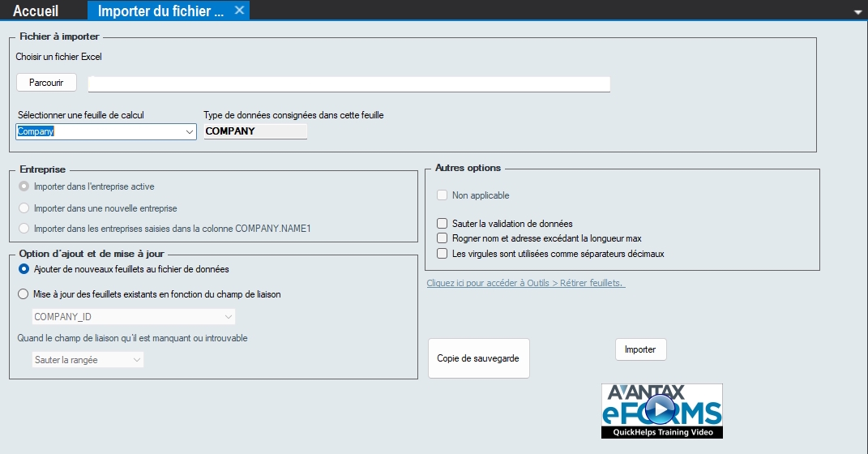Check Sauter la validation de données

(x=443, y=224)
